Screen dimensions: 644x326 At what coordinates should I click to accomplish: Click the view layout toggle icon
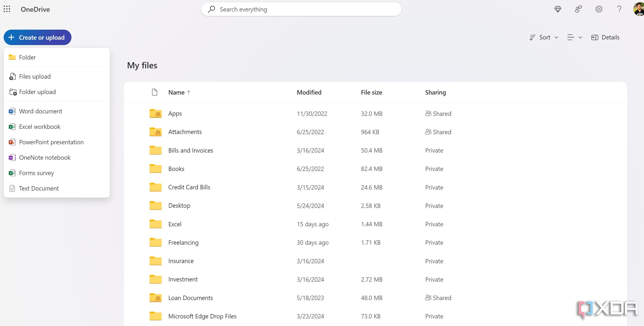click(574, 37)
